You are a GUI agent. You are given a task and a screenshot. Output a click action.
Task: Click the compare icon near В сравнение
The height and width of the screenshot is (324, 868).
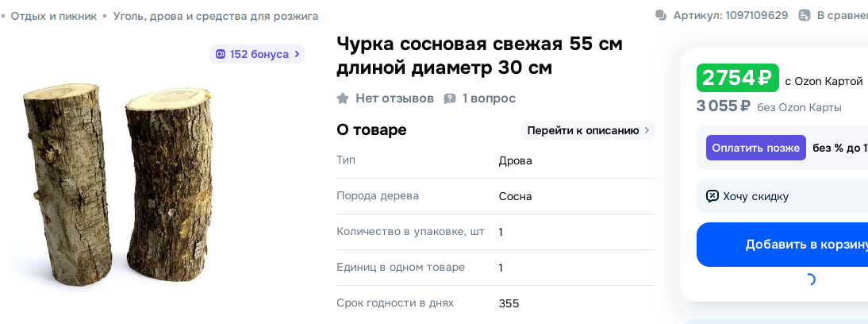click(805, 15)
